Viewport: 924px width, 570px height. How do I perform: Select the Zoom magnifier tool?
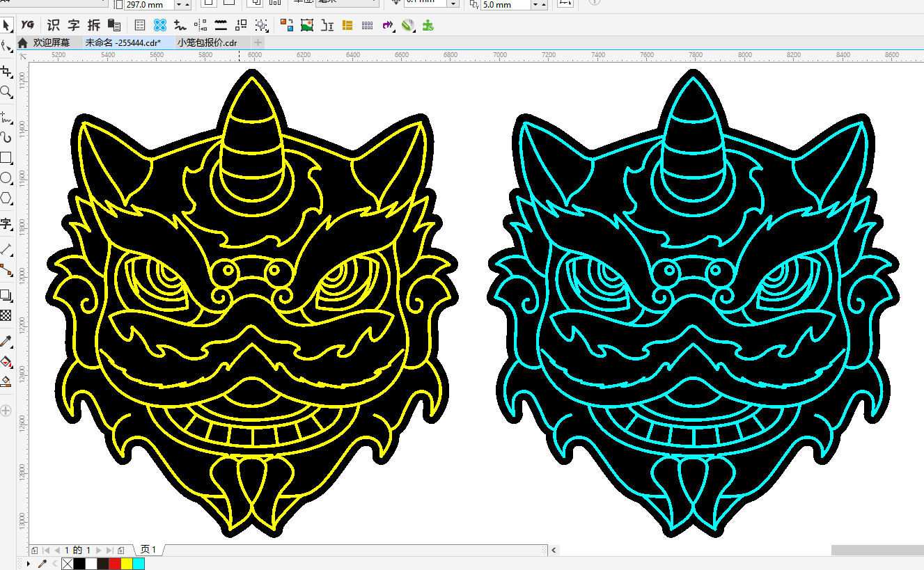coord(6,92)
